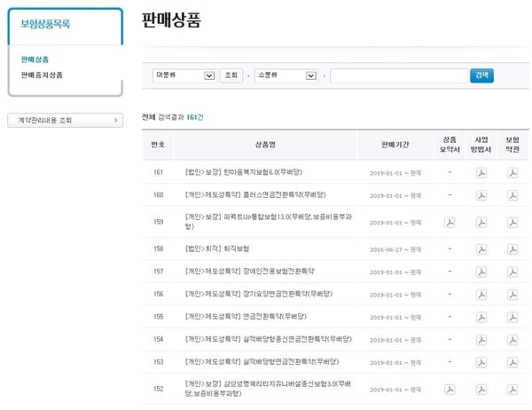
Task: Open 사업방법서 PDF for product 160
Action: pyautogui.click(x=481, y=195)
